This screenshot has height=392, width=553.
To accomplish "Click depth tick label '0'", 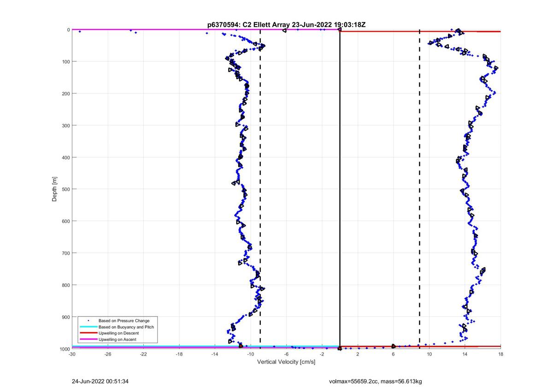I will (68, 29).
